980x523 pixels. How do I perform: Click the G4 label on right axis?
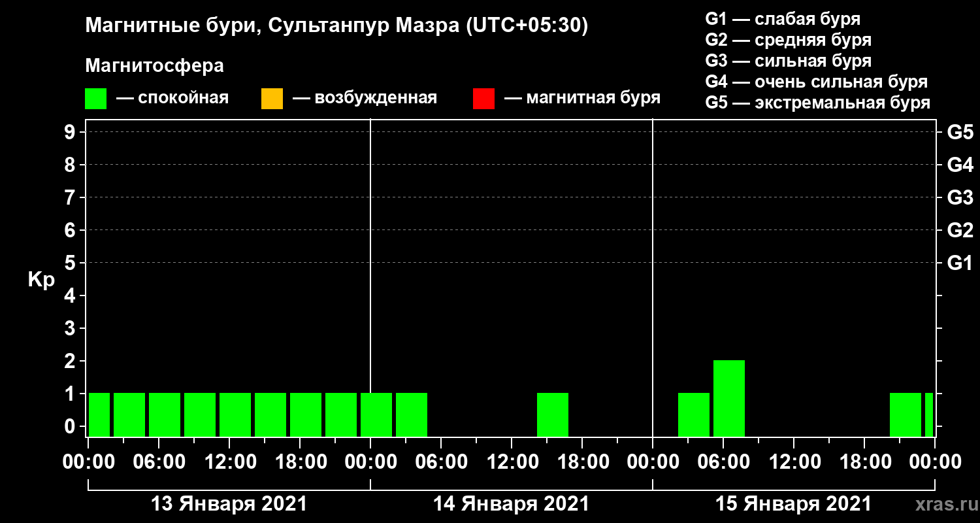coord(960,165)
